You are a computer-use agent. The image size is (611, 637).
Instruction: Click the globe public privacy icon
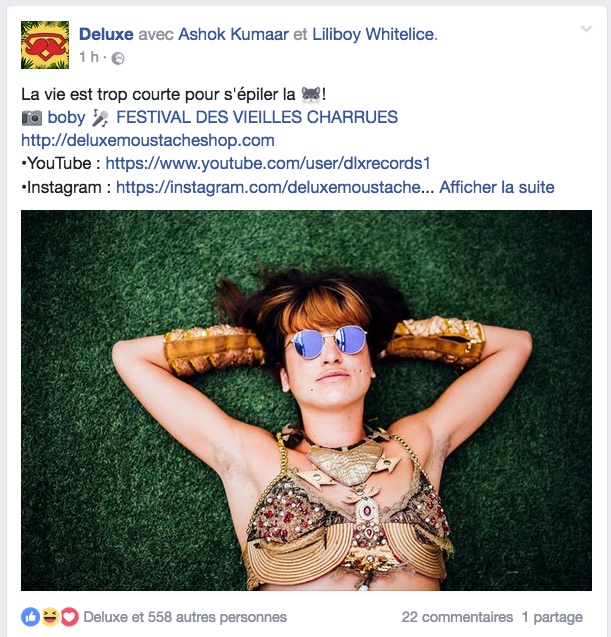point(118,58)
